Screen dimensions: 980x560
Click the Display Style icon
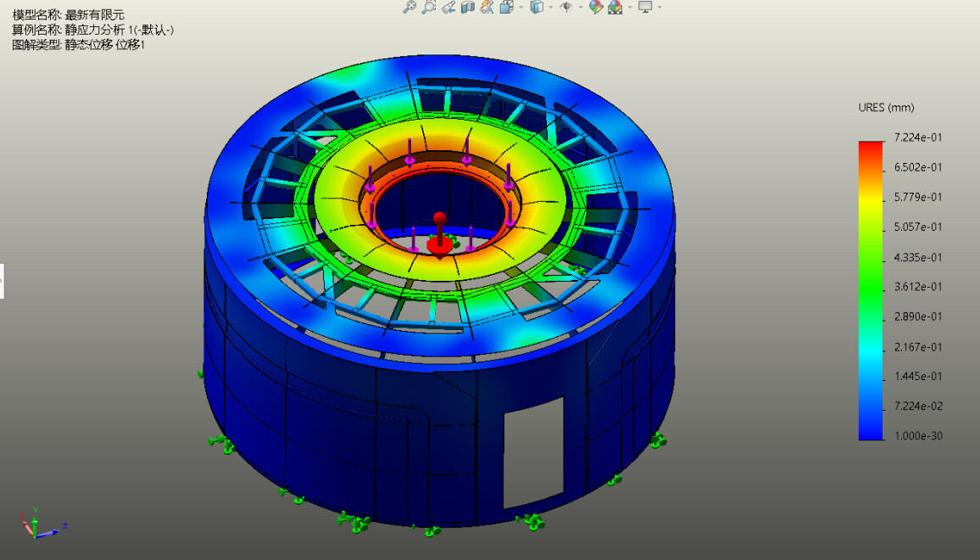coord(536,7)
